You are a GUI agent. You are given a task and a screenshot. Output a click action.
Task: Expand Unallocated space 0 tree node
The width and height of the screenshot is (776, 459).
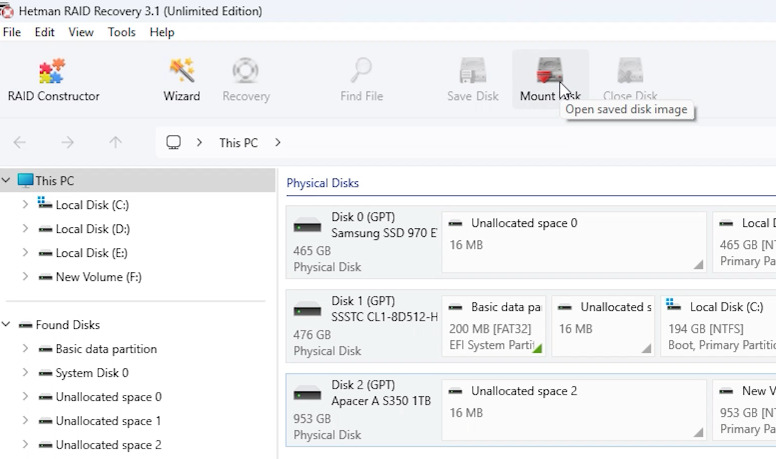click(x=25, y=397)
